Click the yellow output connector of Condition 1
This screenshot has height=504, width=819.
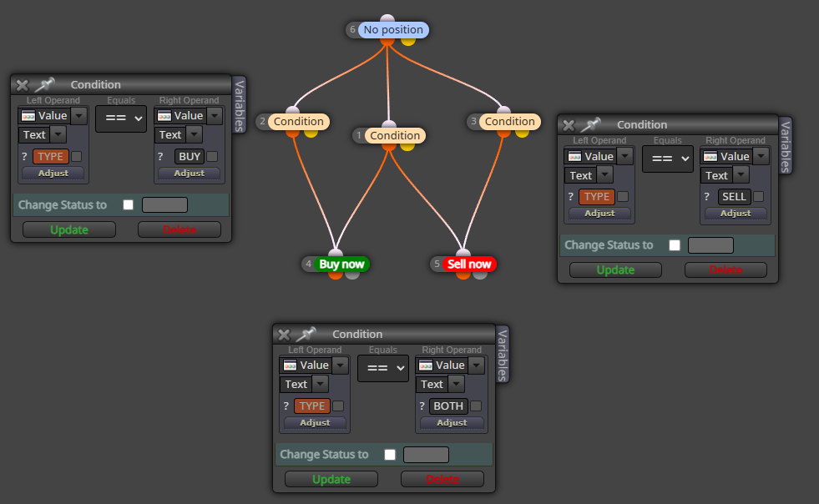[x=407, y=147]
